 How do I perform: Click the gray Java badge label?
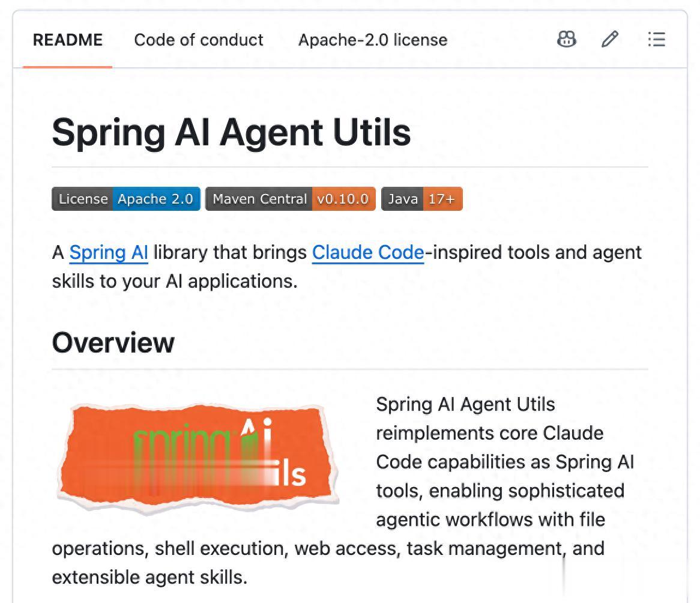point(402,199)
